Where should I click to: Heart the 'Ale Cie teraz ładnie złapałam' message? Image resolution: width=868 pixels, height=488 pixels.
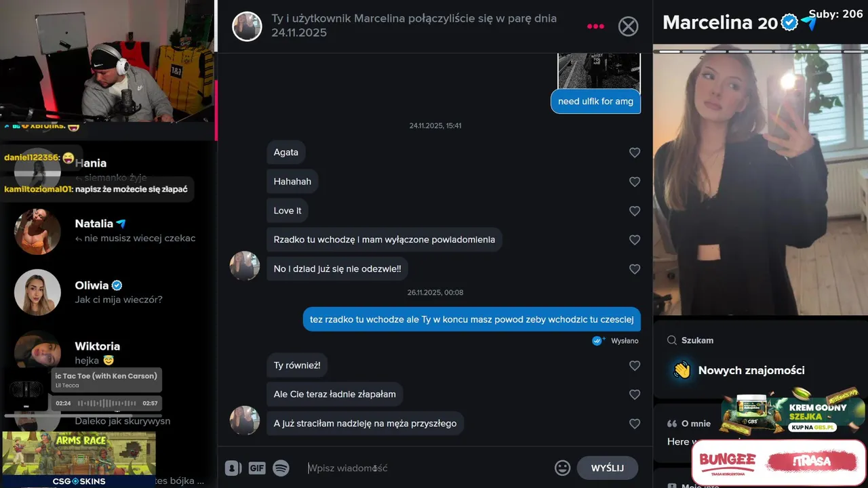point(635,394)
